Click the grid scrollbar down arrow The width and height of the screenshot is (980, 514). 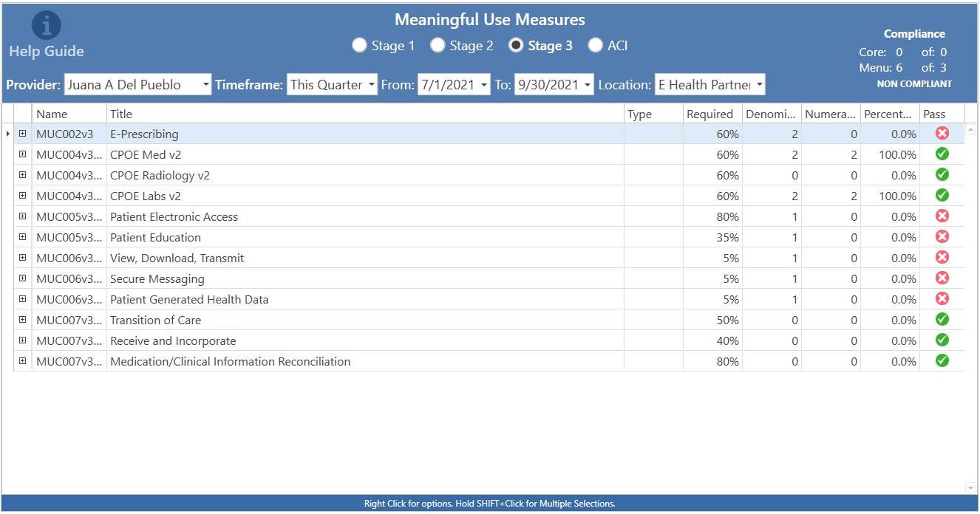971,487
